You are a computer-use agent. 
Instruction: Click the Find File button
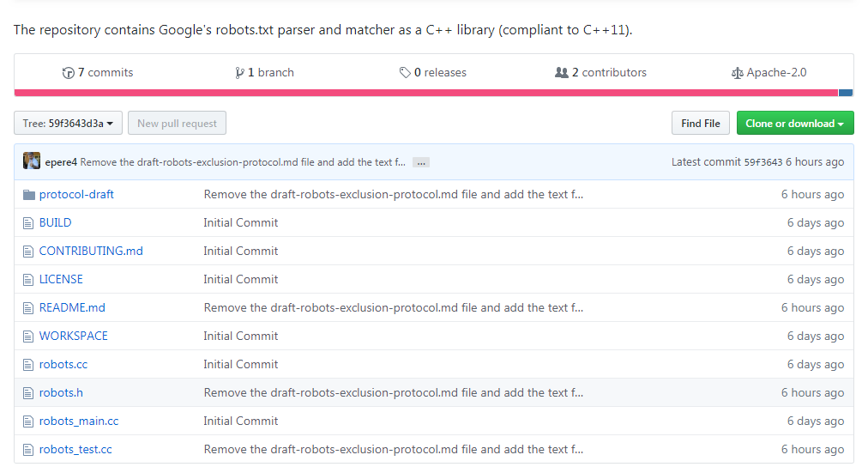point(700,124)
